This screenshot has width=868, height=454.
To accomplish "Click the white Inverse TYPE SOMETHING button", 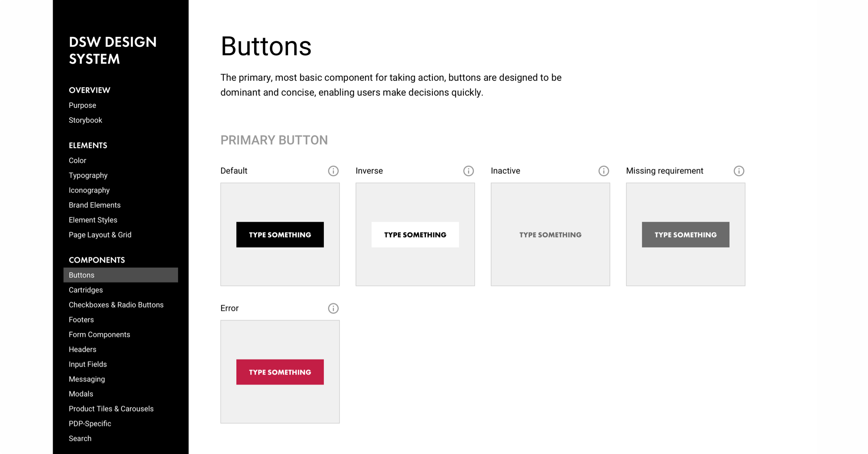I will coord(415,235).
